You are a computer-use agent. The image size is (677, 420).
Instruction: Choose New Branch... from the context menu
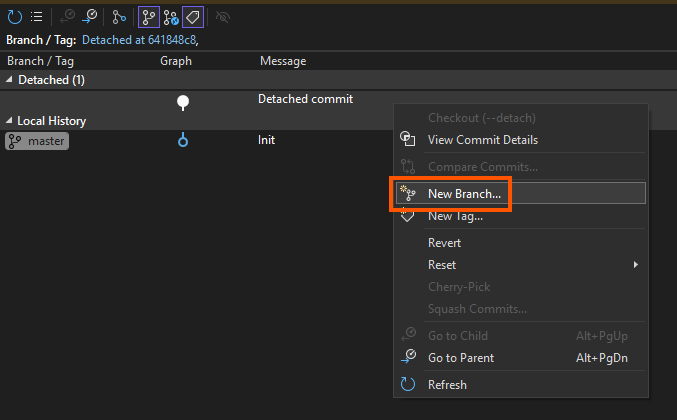521,193
